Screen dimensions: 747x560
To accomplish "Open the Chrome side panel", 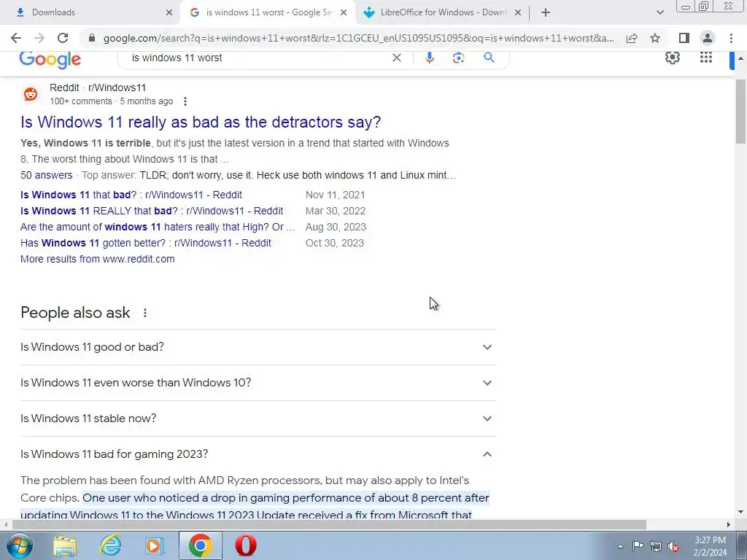I will coord(684,38).
